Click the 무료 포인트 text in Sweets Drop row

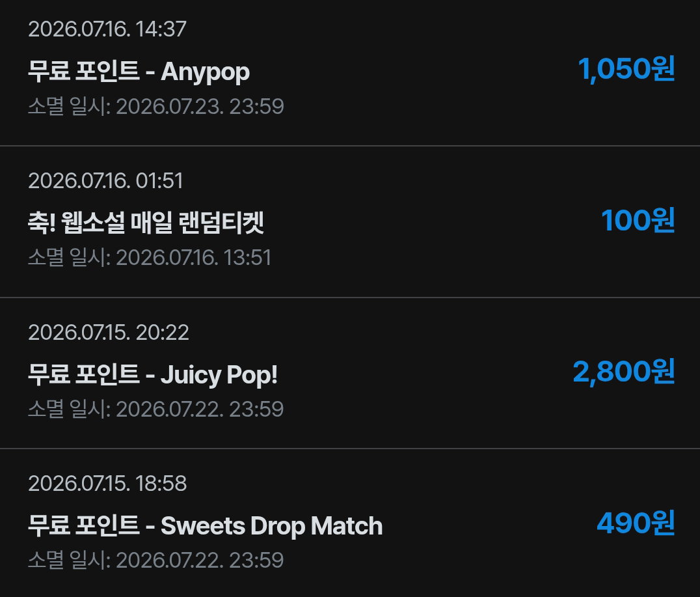pyautogui.click(x=84, y=525)
